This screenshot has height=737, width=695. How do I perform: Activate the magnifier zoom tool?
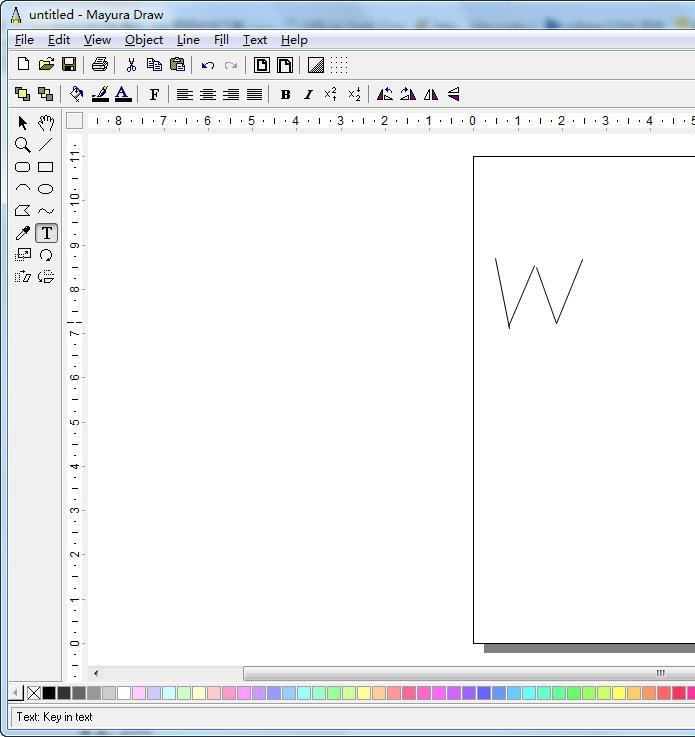coord(22,145)
